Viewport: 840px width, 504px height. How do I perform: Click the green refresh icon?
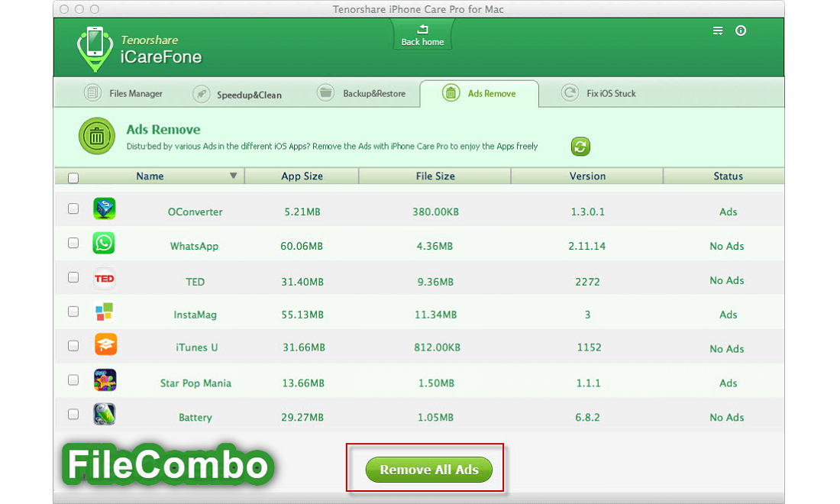[x=580, y=147]
